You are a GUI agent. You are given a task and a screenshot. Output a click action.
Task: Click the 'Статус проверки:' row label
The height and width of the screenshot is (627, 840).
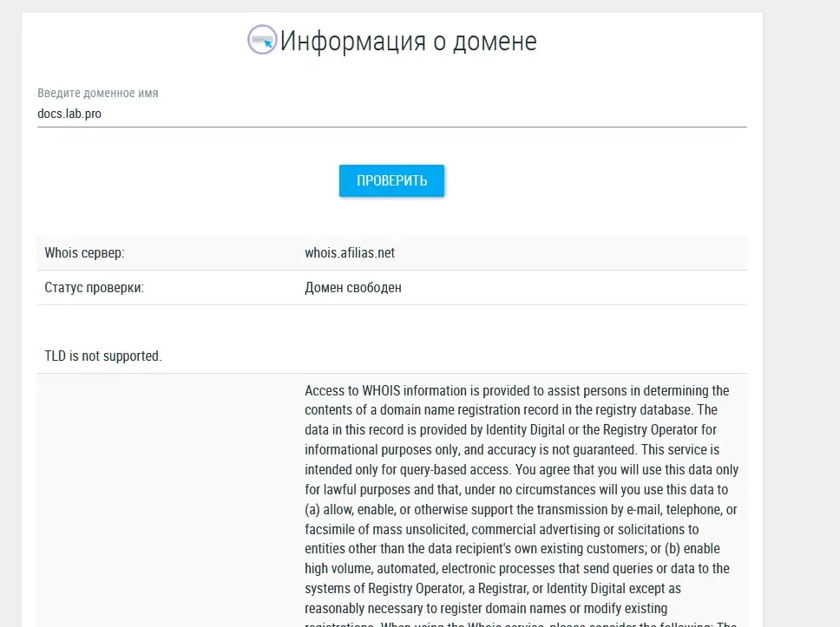[95, 288]
